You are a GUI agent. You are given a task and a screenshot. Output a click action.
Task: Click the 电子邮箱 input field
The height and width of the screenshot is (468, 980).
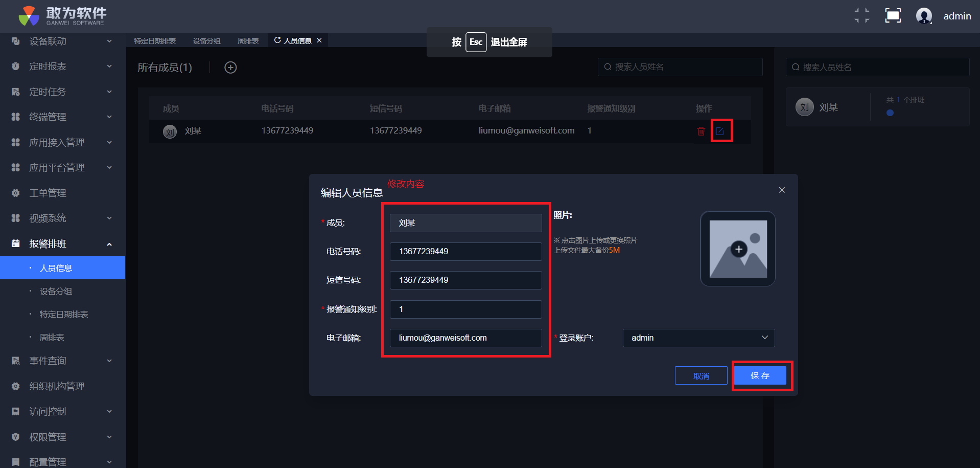coord(465,338)
